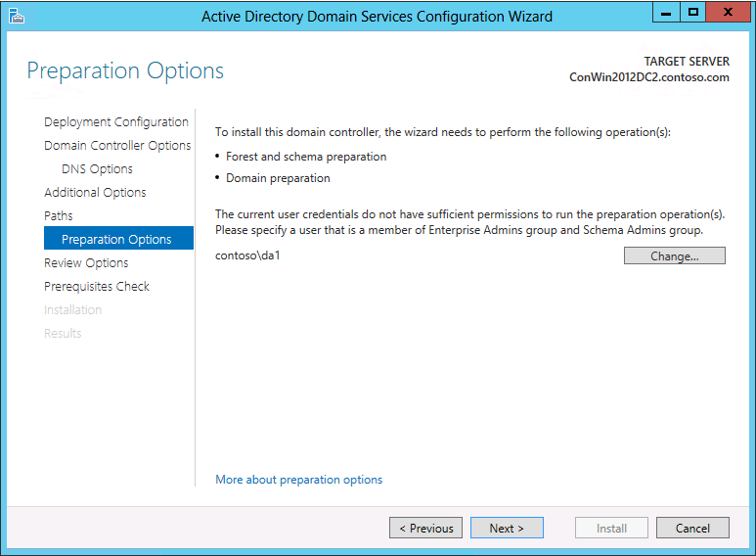This screenshot has height=556, width=756.
Task: Jump to Review Options step
Action: [x=86, y=262]
